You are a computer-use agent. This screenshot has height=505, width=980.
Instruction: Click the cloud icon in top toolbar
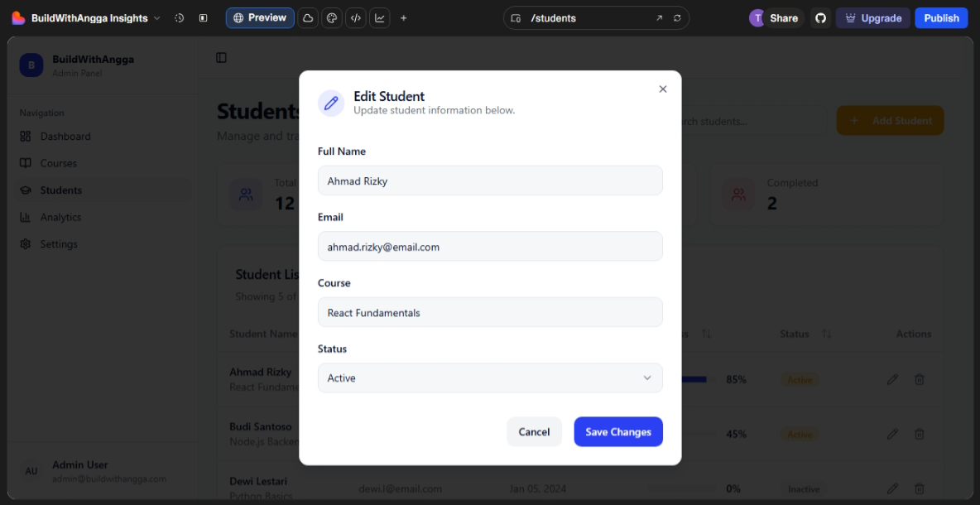pos(308,18)
